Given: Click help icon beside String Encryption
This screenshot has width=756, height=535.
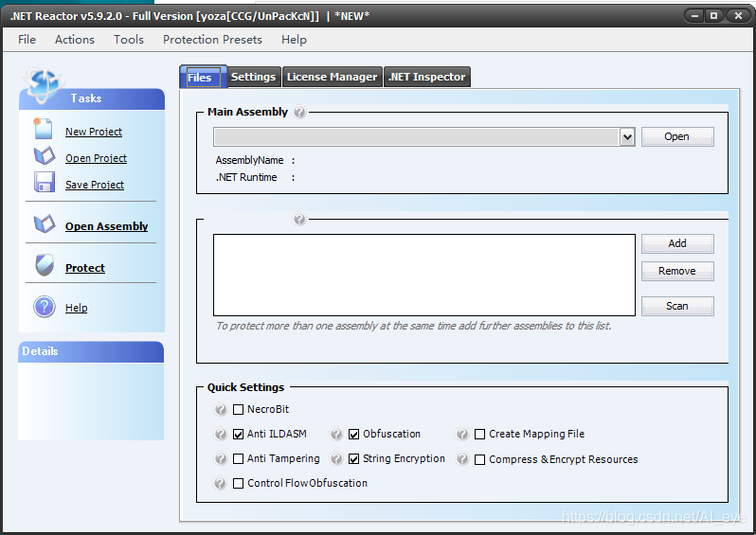Looking at the screenshot, I should 336,458.
